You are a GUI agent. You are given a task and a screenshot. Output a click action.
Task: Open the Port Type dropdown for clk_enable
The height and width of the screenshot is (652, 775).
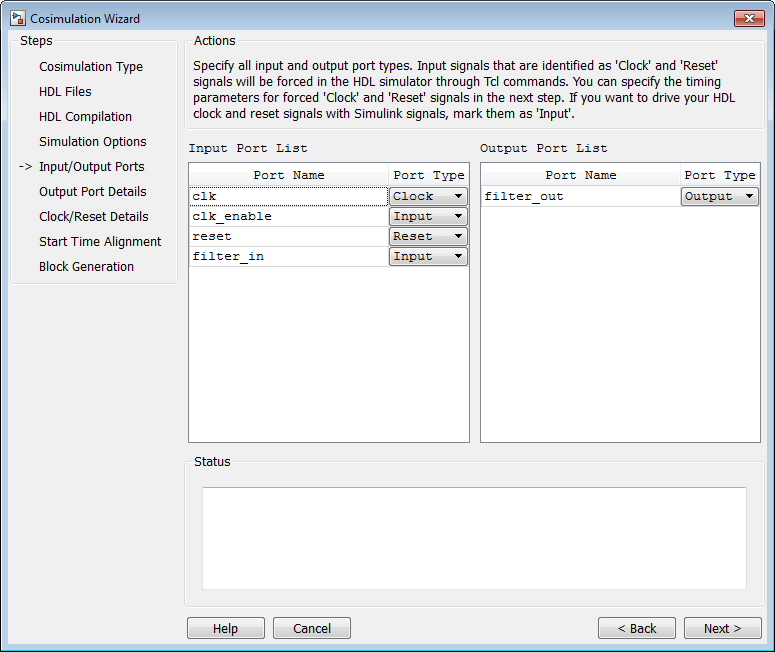428,217
